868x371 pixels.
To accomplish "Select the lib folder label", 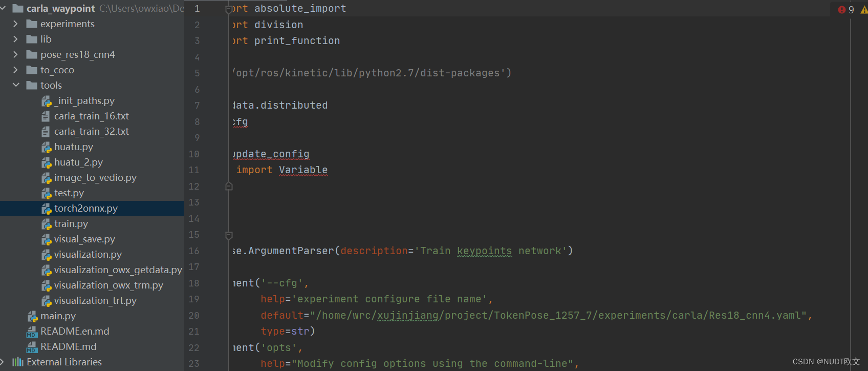I will 46,39.
